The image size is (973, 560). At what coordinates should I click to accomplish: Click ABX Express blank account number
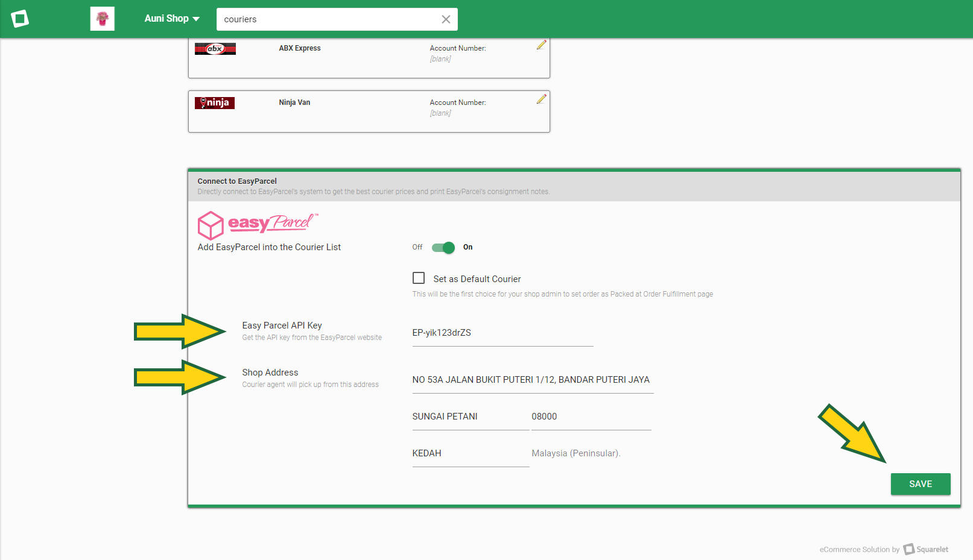(x=440, y=59)
